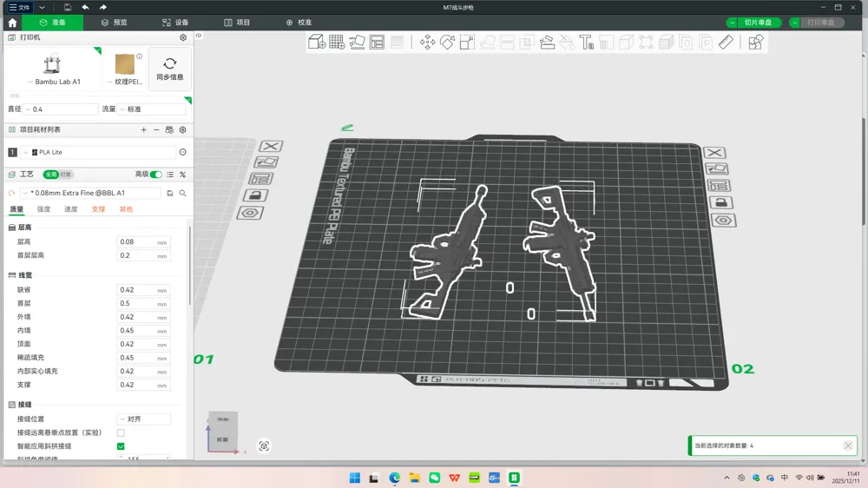868x488 pixels.
Task: Click the Arrange all objects icon
Action: pyautogui.click(x=377, y=42)
